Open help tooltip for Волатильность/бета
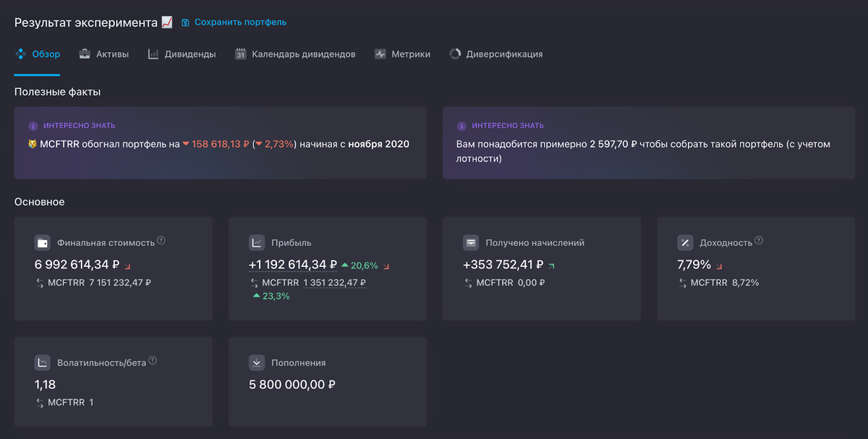This screenshot has height=439, width=868. (153, 360)
